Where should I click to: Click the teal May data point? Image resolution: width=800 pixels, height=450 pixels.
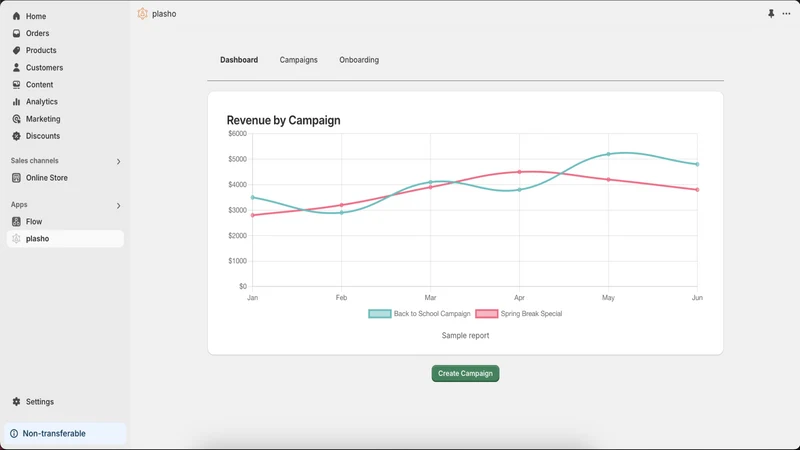(x=608, y=154)
